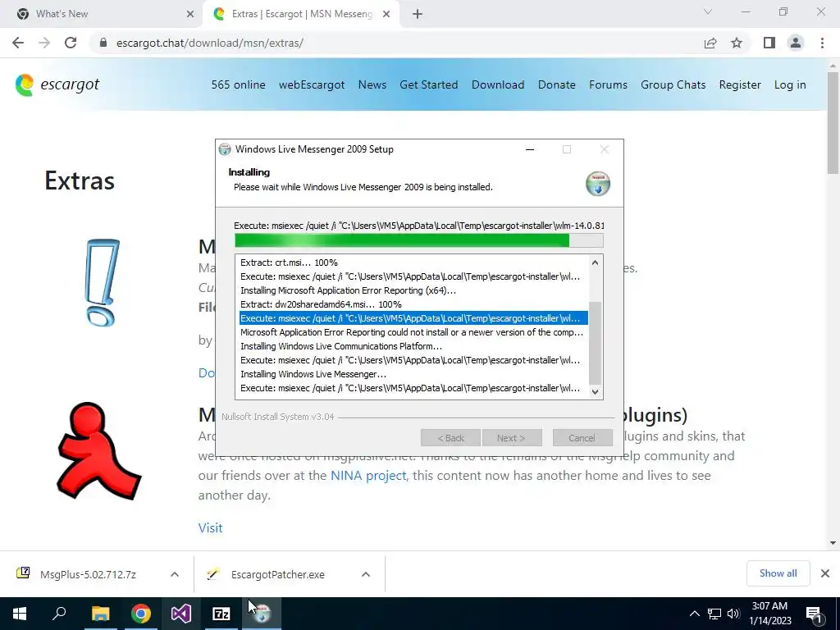The height and width of the screenshot is (630, 840).
Task: Click the network tray icon
Action: click(x=714, y=614)
